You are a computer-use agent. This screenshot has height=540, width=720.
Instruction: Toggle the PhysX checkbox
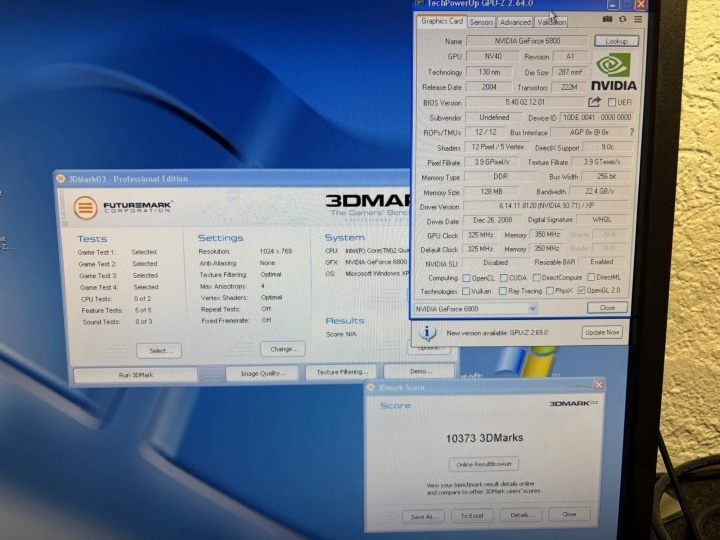(550, 291)
